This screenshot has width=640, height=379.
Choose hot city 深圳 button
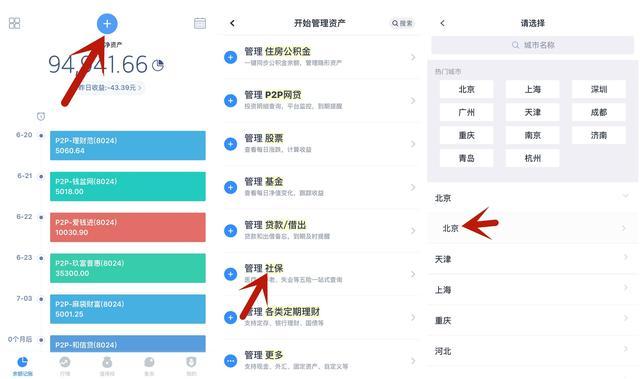coord(599,89)
